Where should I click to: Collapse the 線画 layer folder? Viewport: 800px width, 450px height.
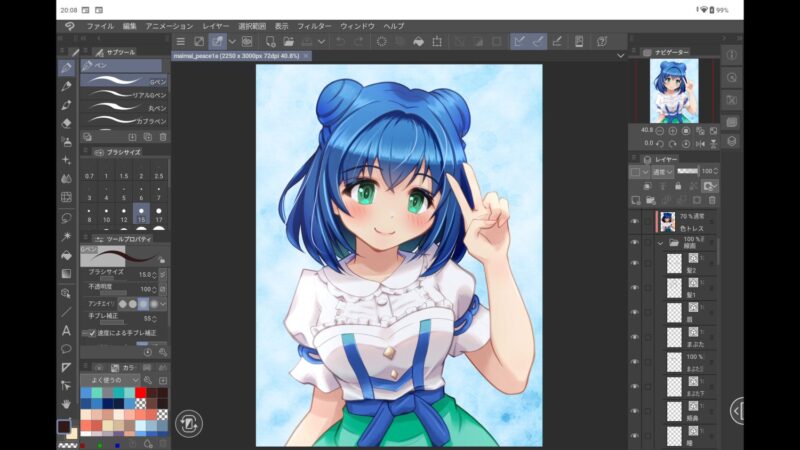point(660,243)
